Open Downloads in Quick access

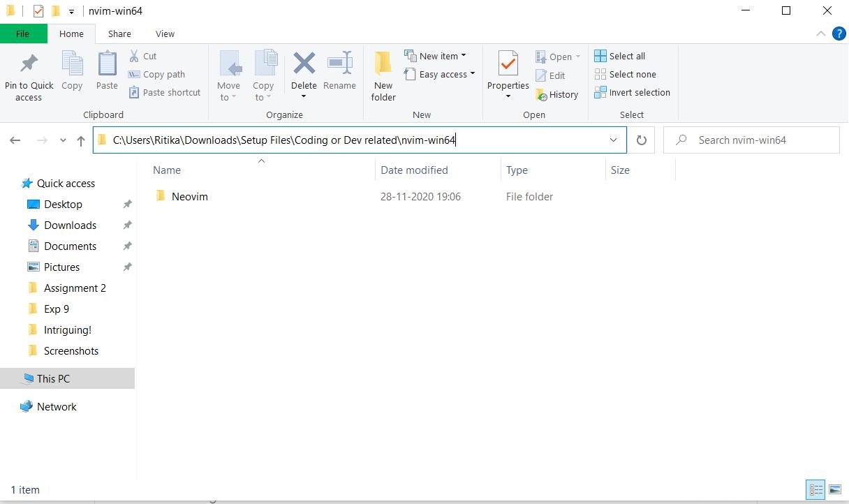point(70,225)
